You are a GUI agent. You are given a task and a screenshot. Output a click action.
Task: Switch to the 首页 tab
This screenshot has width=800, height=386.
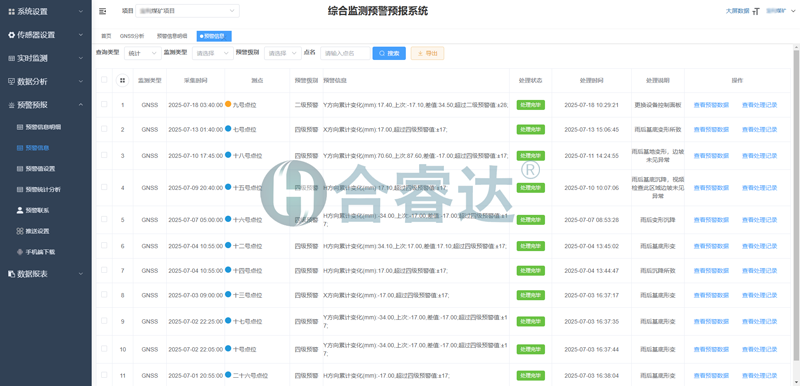106,36
